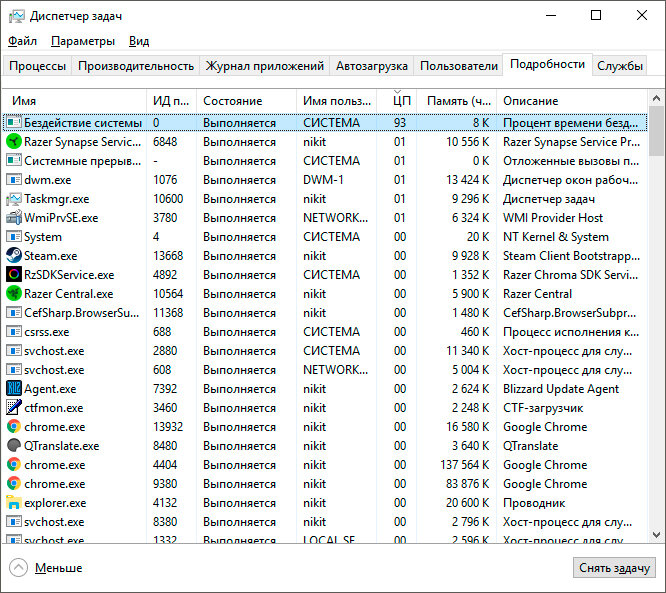
Task: Sort by the Состояние column header
Action: point(246,101)
